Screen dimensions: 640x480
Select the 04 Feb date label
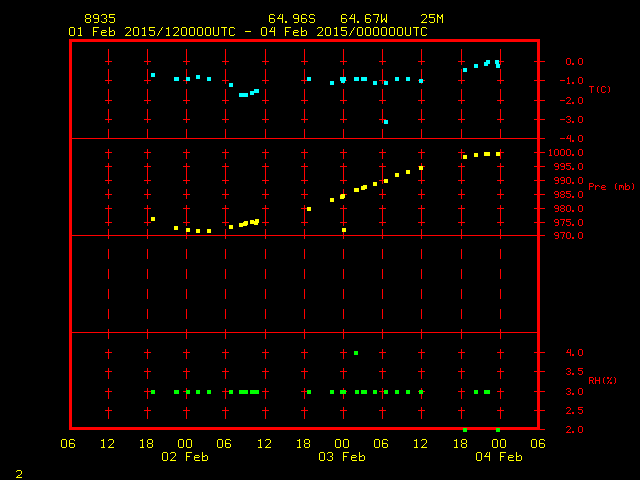498,457
